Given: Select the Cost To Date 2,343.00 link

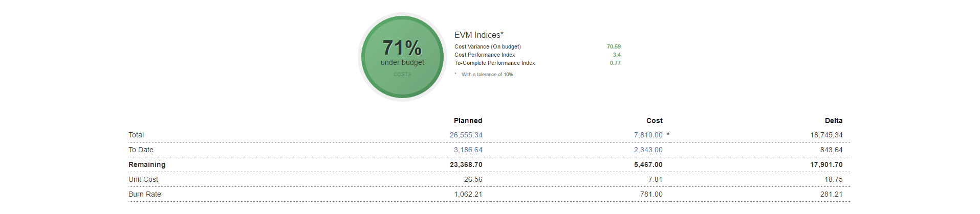Looking at the screenshot, I should click(x=648, y=150).
